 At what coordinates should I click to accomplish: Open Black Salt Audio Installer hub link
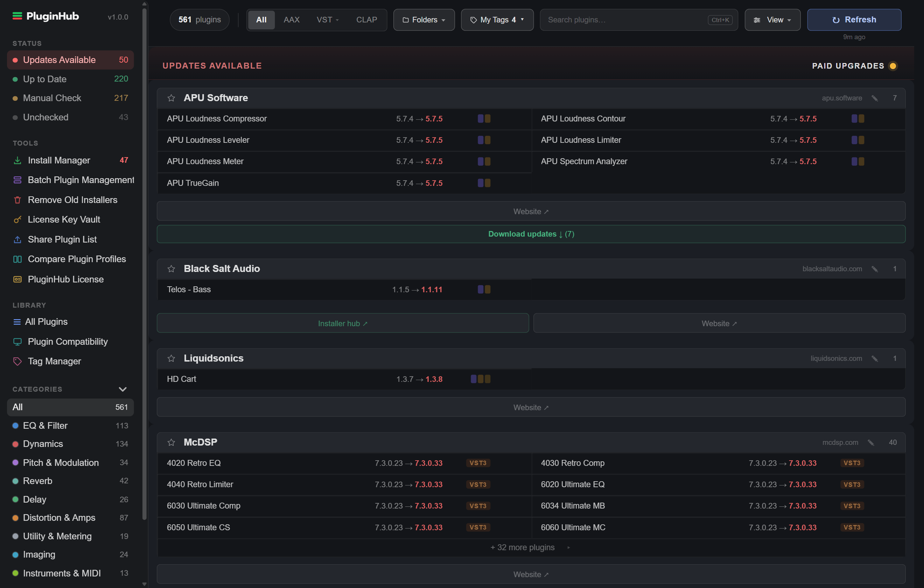[x=343, y=323]
